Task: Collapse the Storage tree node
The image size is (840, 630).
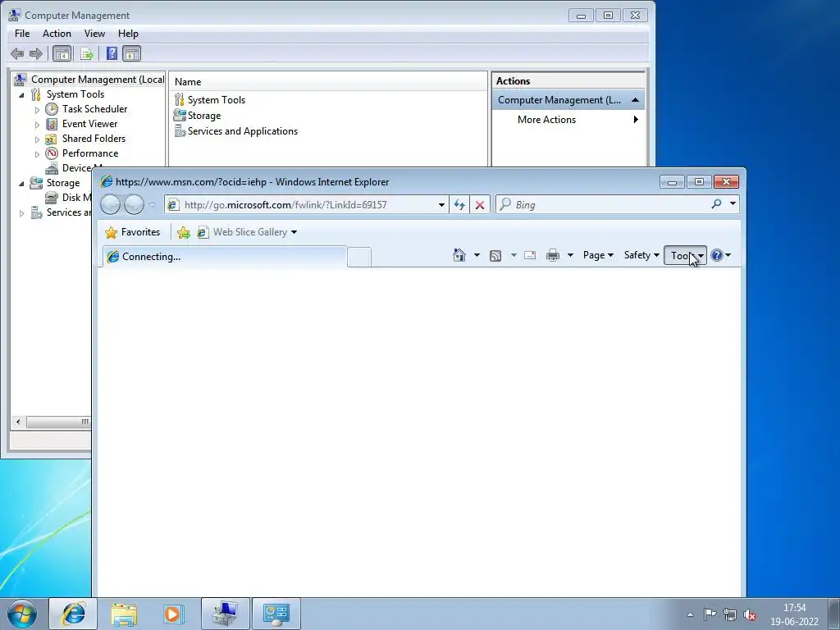Action: [21, 183]
